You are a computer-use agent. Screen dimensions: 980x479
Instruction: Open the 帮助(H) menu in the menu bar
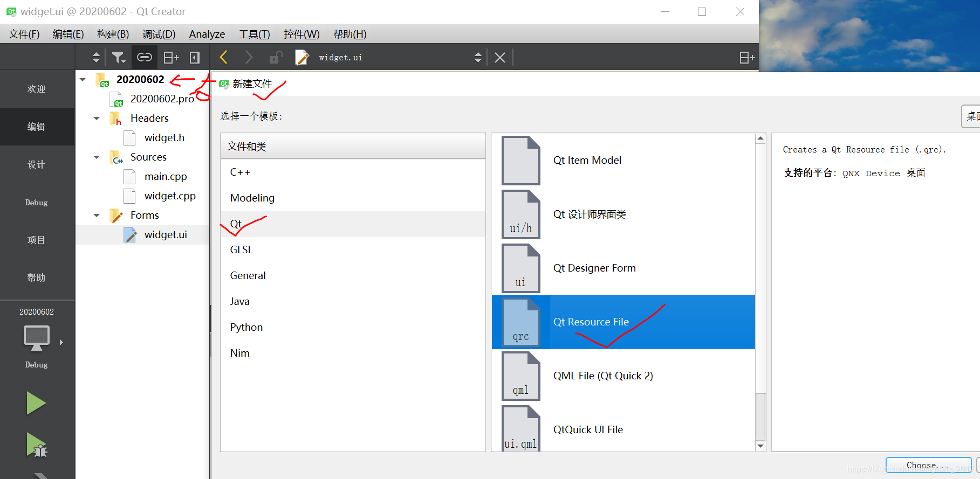349,34
